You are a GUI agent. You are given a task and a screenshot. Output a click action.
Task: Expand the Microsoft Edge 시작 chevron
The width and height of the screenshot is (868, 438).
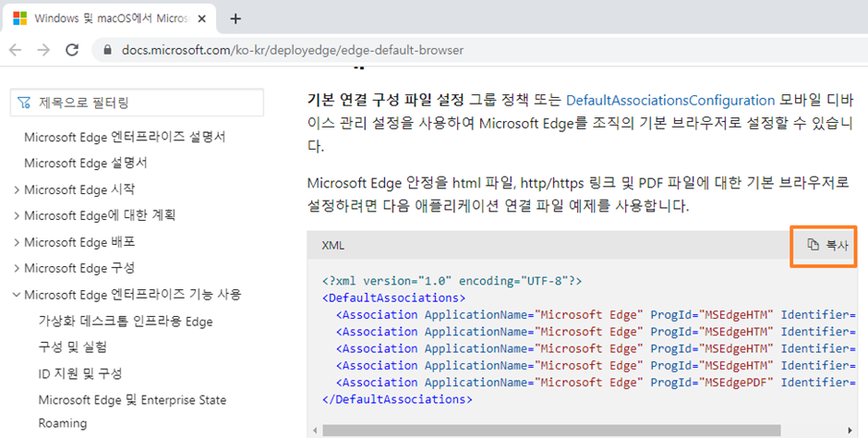[x=16, y=190]
